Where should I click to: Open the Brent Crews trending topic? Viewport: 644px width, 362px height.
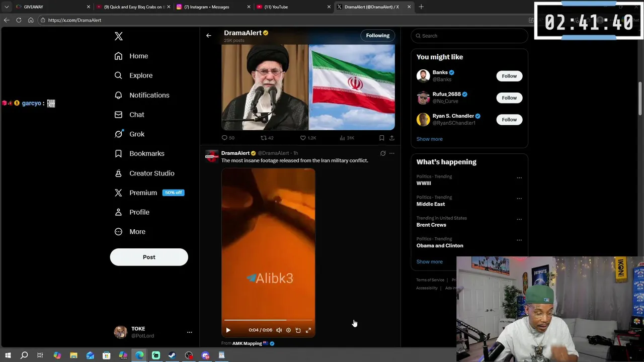431,225
